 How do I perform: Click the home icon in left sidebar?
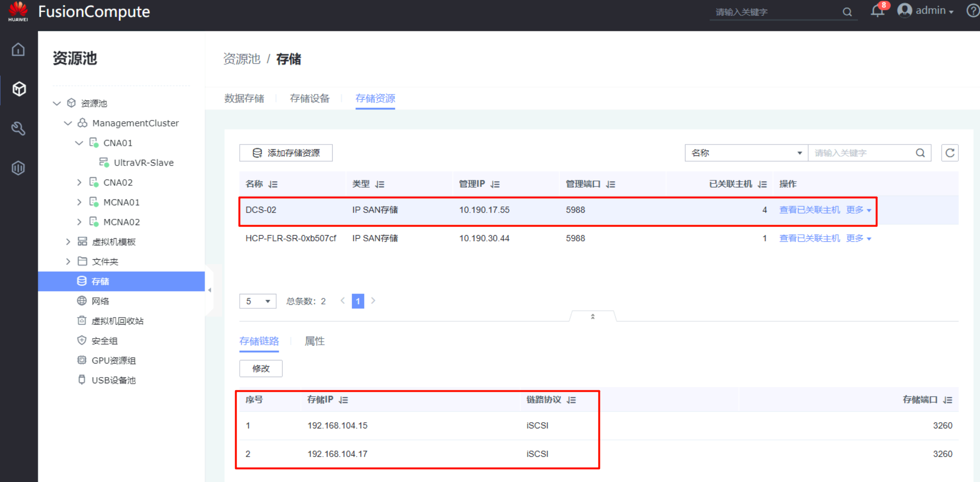(x=18, y=50)
